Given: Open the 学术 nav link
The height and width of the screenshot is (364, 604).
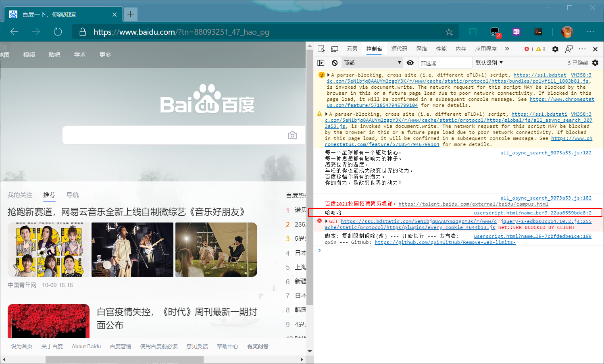Looking at the screenshot, I should (80, 55).
